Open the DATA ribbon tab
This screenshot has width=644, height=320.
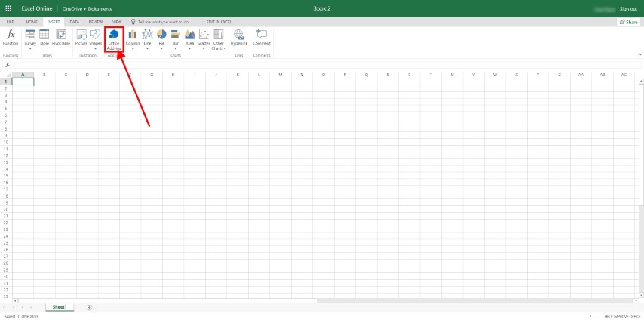point(75,23)
